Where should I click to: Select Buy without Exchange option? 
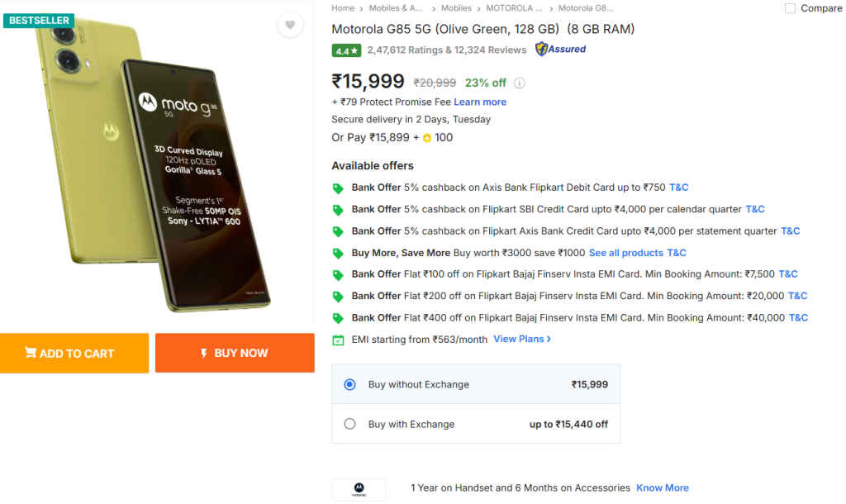(x=349, y=384)
